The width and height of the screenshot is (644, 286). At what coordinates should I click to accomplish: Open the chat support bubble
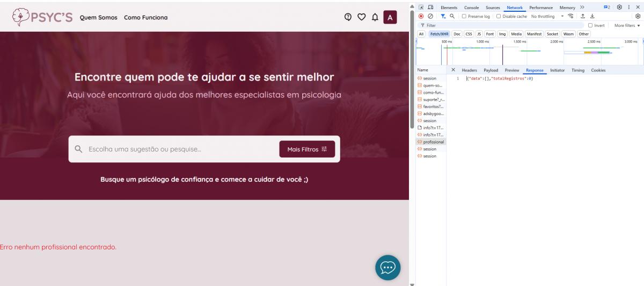coord(387,267)
